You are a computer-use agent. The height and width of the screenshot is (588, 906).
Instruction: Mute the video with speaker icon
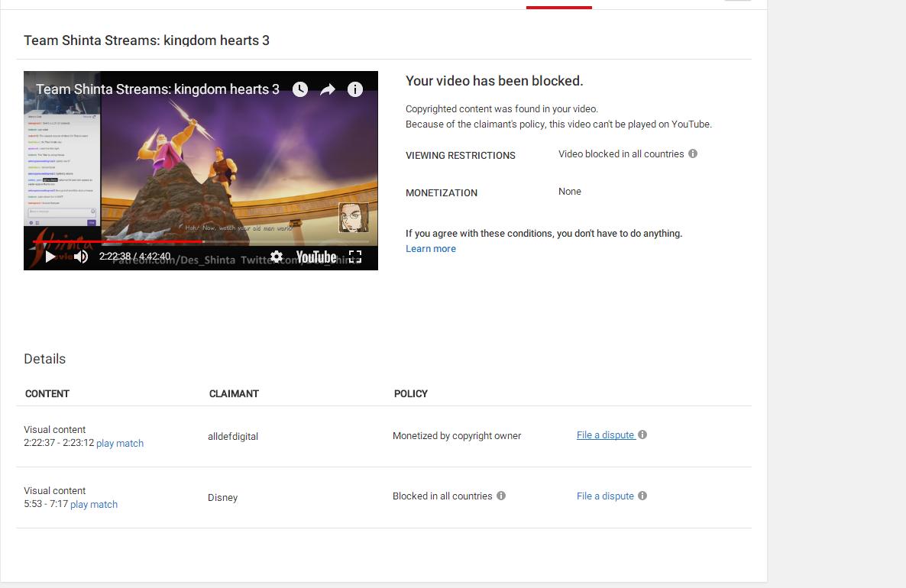[x=81, y=257]
